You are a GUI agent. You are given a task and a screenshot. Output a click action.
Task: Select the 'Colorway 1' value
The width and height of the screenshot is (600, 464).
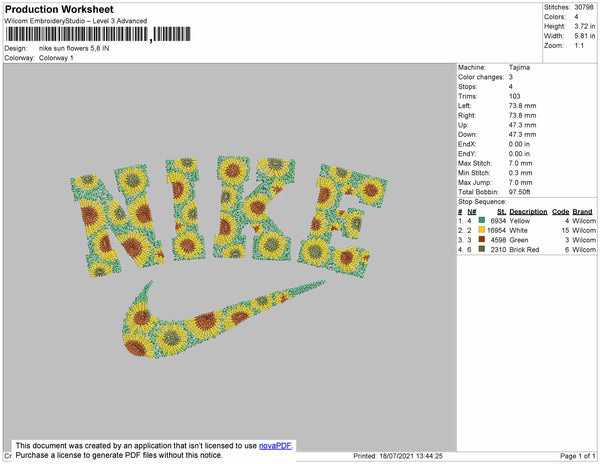[x=56, y=58]
